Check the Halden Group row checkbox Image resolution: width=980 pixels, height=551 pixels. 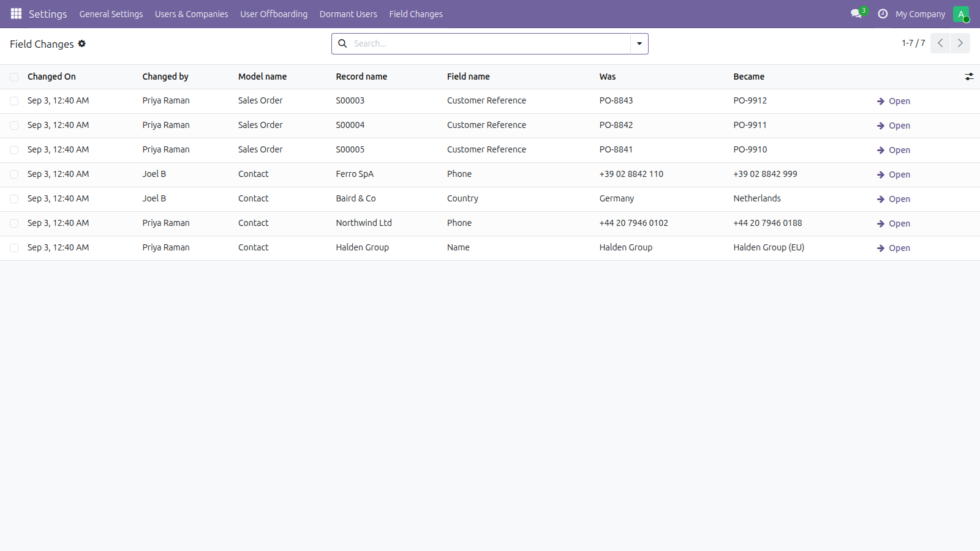14,248
